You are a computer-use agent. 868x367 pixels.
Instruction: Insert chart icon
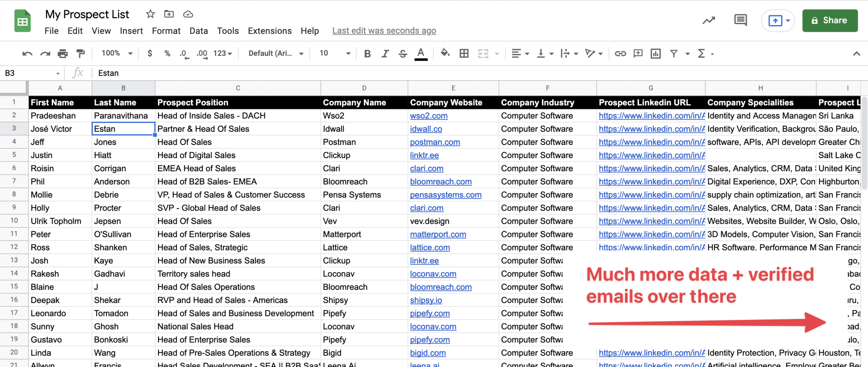656,53
